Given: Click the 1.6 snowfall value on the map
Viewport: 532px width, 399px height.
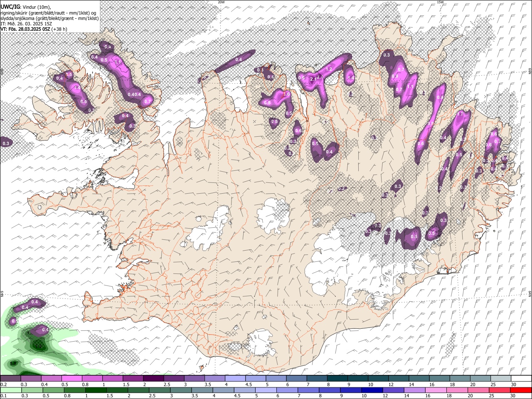Looking at the screenshot, I should tap(286, 94).
